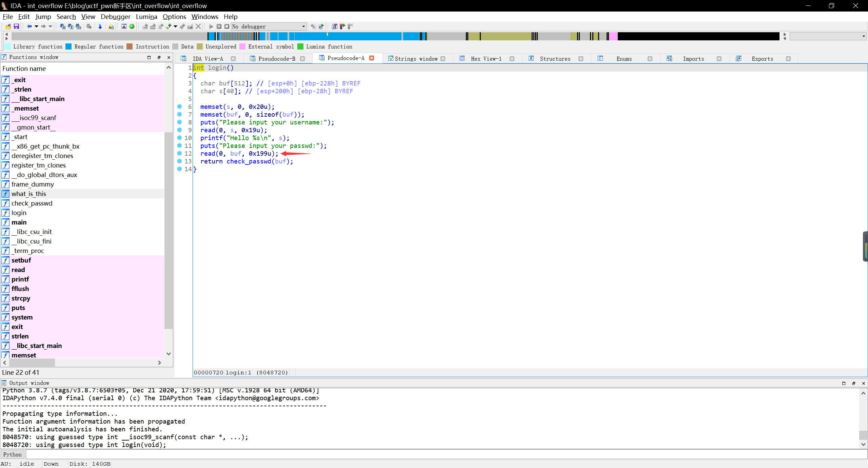This screenshot has height=468, width=868.
Task: Click the Regular function blue legend swatch
Action: coord(68,46)
